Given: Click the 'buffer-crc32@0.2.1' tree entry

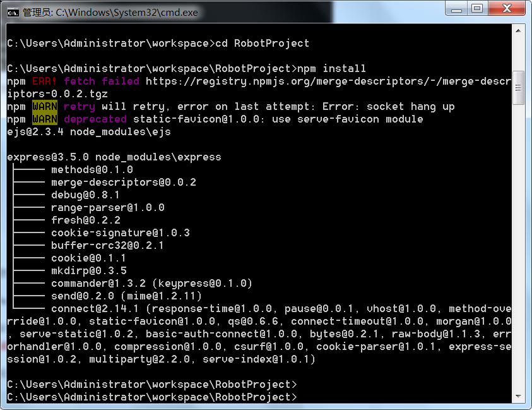Looking at the screenshot, I should pyautogui.click(x=107, y=245).
